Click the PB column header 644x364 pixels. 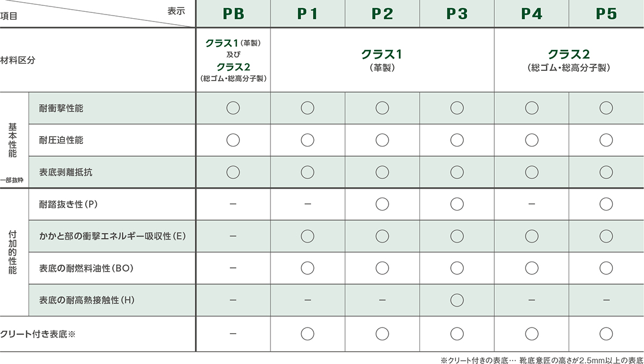[x=232, y=14]
